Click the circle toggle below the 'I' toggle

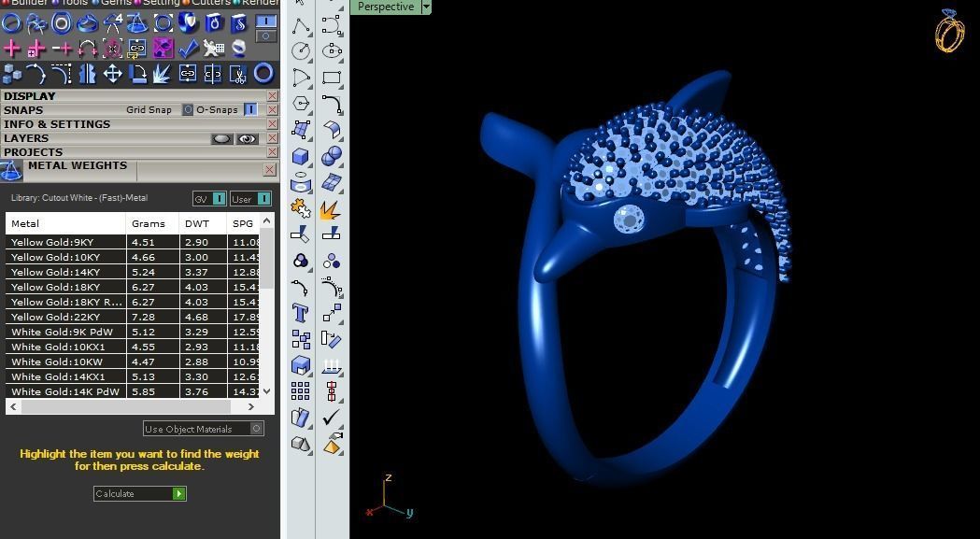[266, 36]
